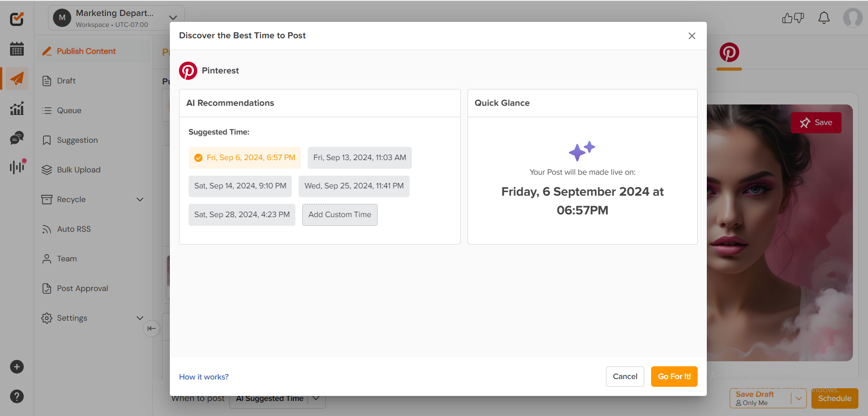Viewport: 868px width, 416px height.
Task: Open the Marketing Department workspace dropdown
Action: tap(173, 18)
